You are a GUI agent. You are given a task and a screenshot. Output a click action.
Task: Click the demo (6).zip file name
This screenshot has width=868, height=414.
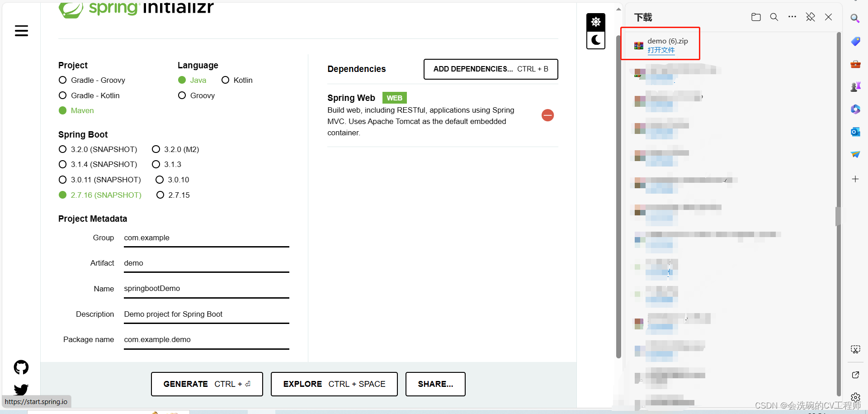(668, 41)
